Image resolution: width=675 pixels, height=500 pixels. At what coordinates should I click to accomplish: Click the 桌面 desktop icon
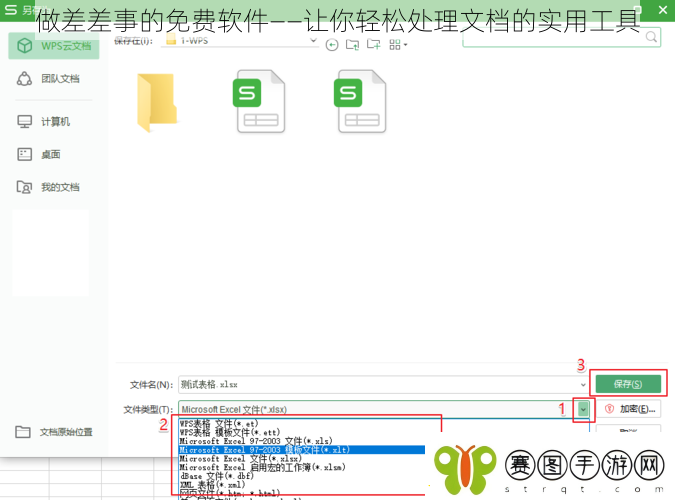point(25,154)
